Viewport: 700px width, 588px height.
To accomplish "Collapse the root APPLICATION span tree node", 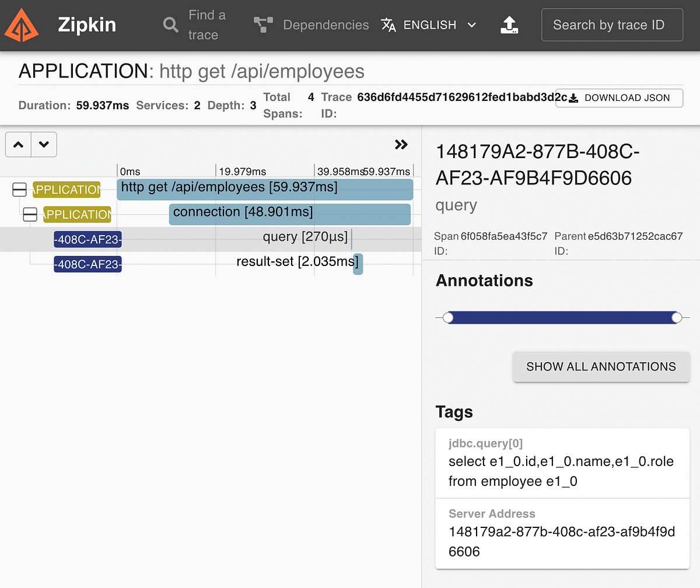I will pos(19,189).
